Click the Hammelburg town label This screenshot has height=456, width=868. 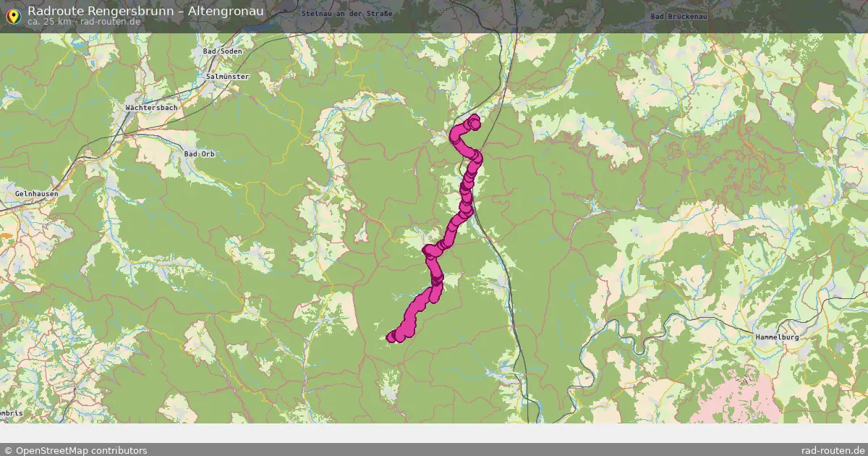(x=776, y=337)
